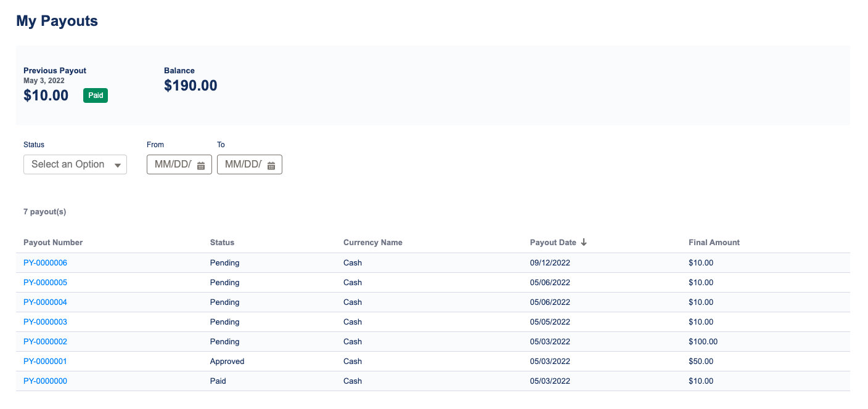This screenshot has height=409, width=868.
Task: Open the Select an Option combo box
Action: point(75,164)
